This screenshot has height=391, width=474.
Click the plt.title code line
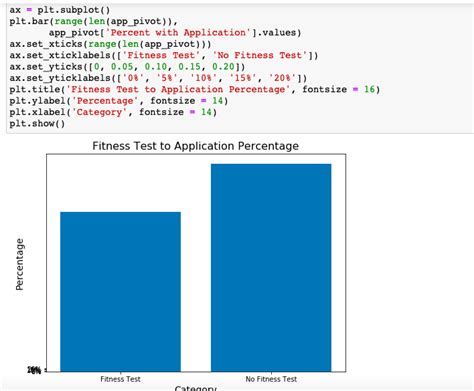(x=195, y=89)
